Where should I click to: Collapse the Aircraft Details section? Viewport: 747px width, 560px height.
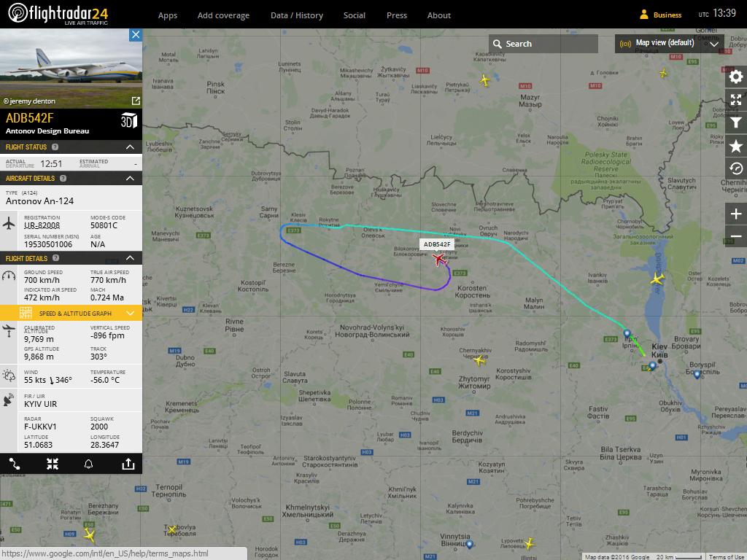point(130,178)
